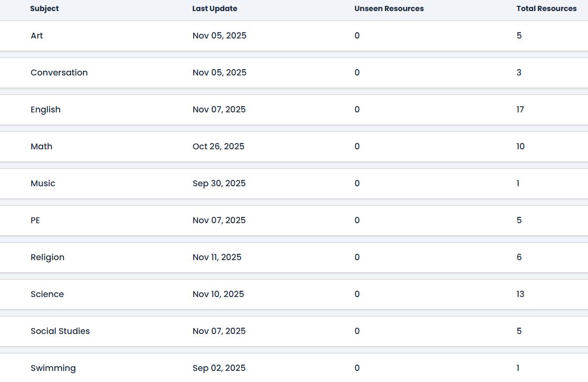The image size is (588, 382).
Task: Click Math's Oct 26, 2025 update date
Action: (219, 147)
